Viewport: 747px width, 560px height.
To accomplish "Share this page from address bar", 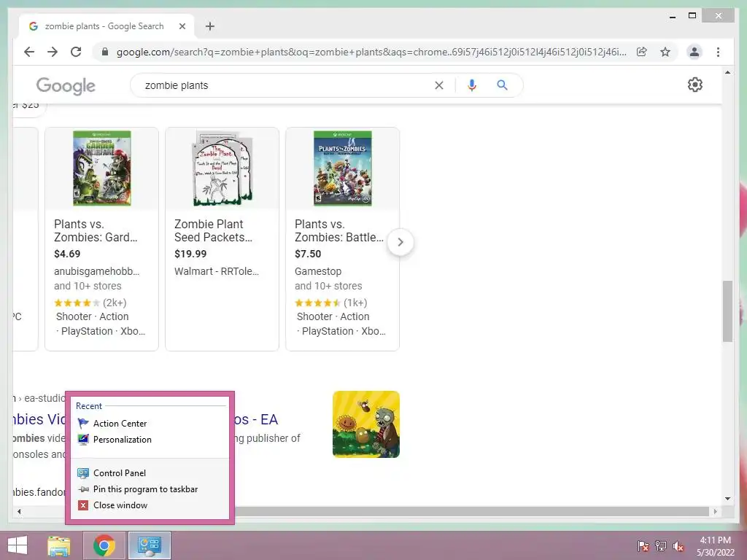I will click(642, 52).
